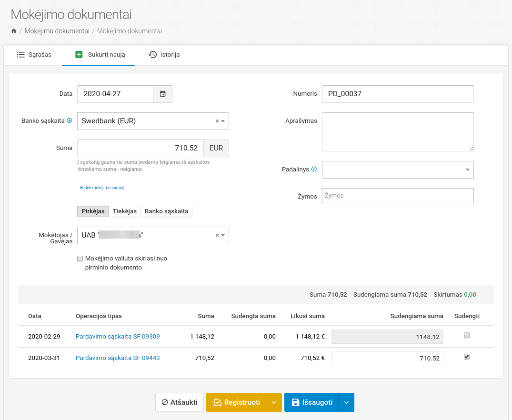The image size is (512, 420).
Task: Switch to the Sąrašas tab
Action: 34,54
